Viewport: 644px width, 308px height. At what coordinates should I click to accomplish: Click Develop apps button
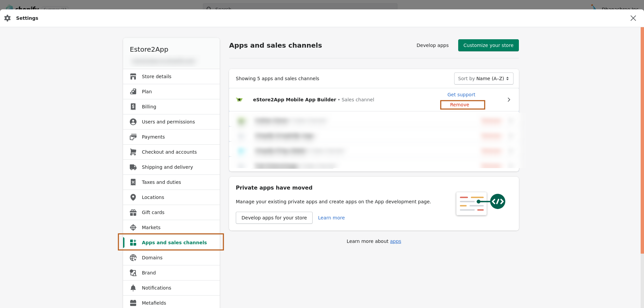pos(432,45)
